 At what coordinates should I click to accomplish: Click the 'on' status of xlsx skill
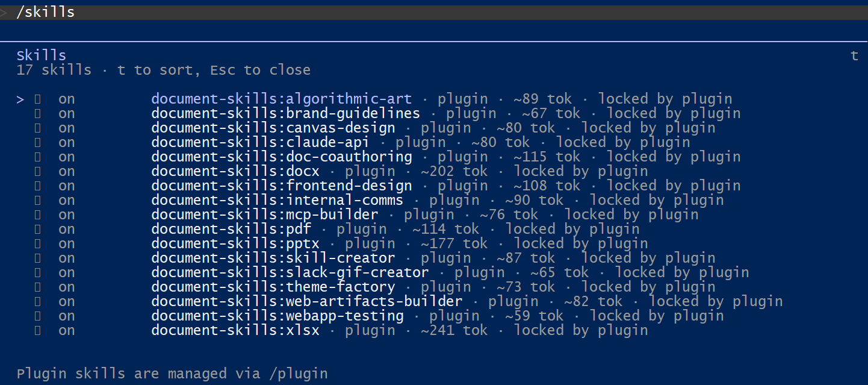tap(67, 331)
